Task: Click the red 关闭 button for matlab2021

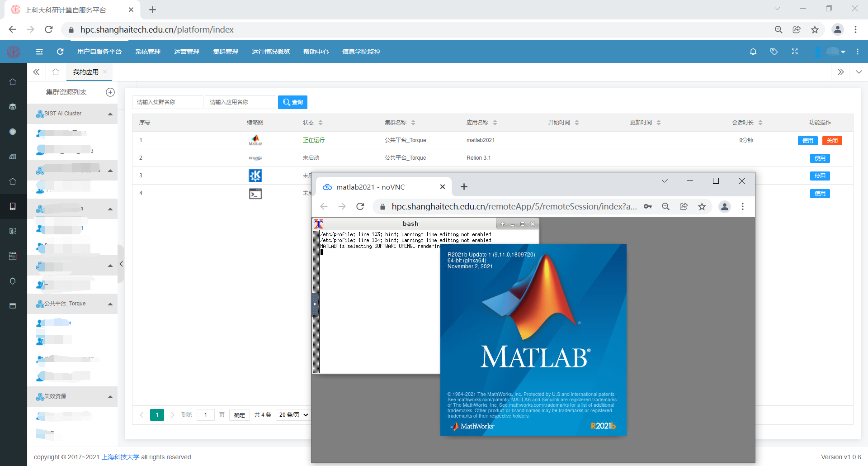Action: 832,141
